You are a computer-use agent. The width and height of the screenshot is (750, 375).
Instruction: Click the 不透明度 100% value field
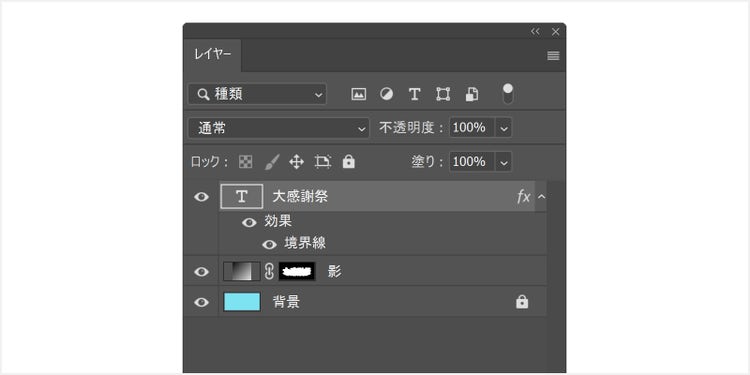[472, 128]
